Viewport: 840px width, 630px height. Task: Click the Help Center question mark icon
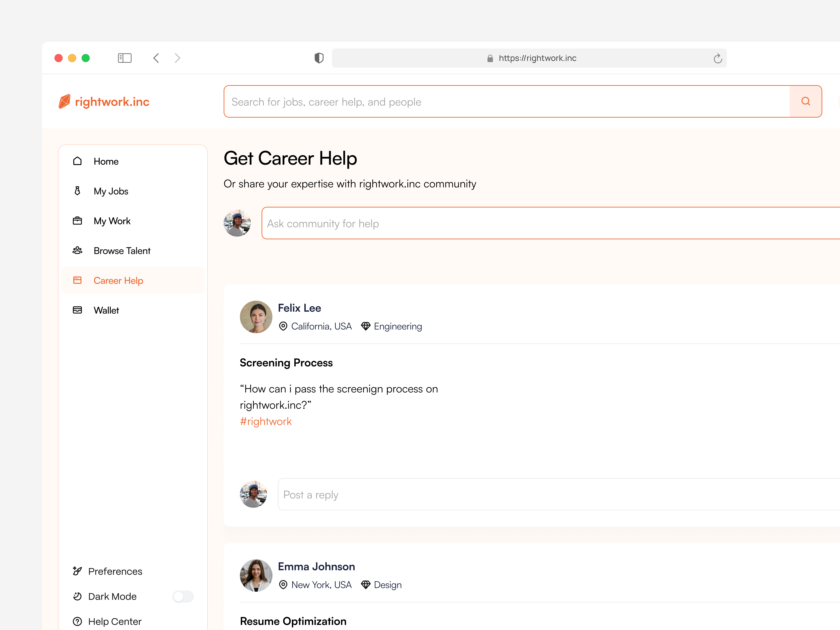coord(77,621)
